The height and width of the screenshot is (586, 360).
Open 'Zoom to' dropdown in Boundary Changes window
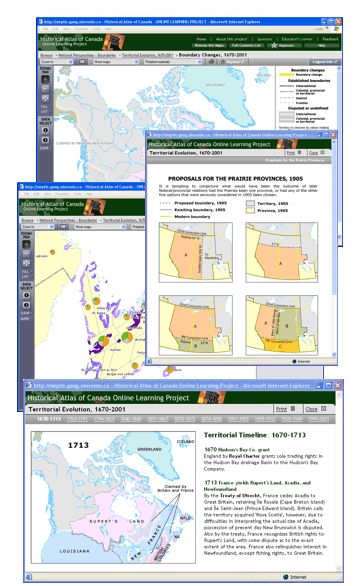[x=56, y=62]
